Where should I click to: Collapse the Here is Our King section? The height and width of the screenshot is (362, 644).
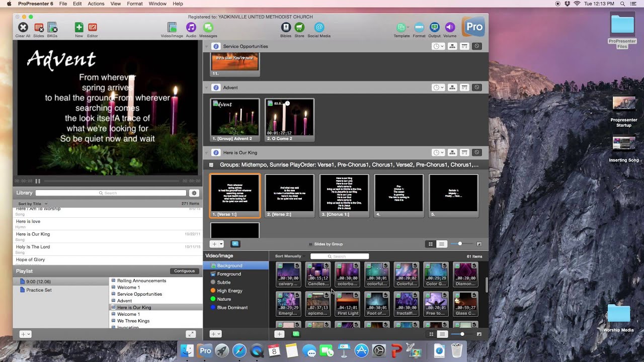pyautogui.click(x=206, y=152)
